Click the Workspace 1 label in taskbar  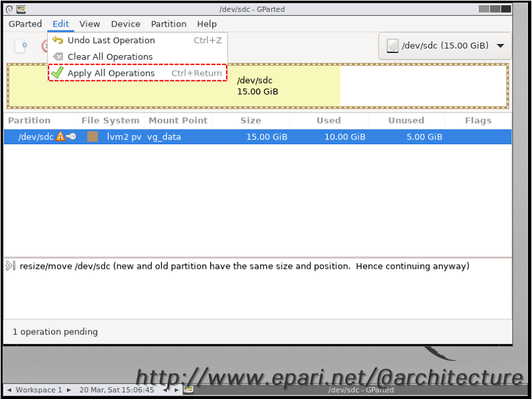coord(39,390)
